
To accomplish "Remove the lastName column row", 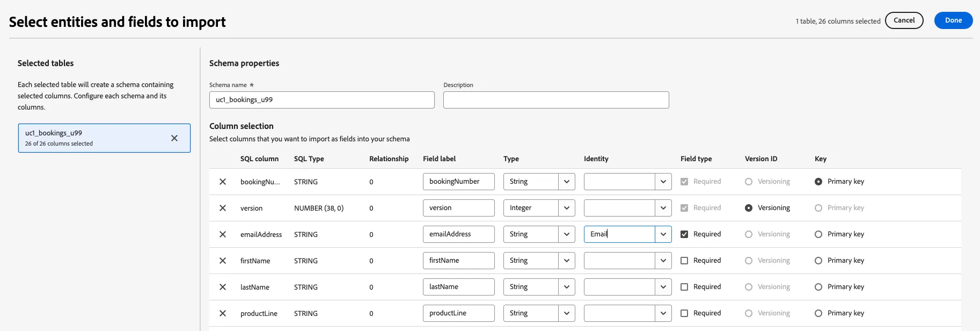I will (223, 287).
